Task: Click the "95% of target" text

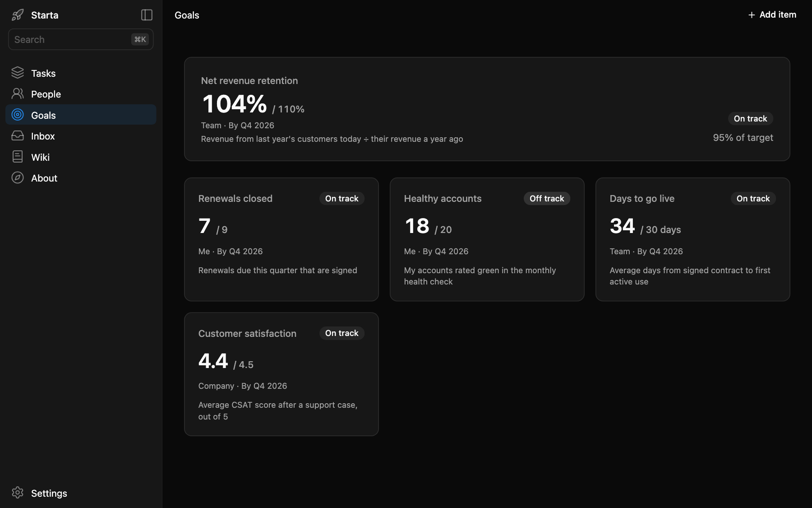Action: click(x=743, y=138)
